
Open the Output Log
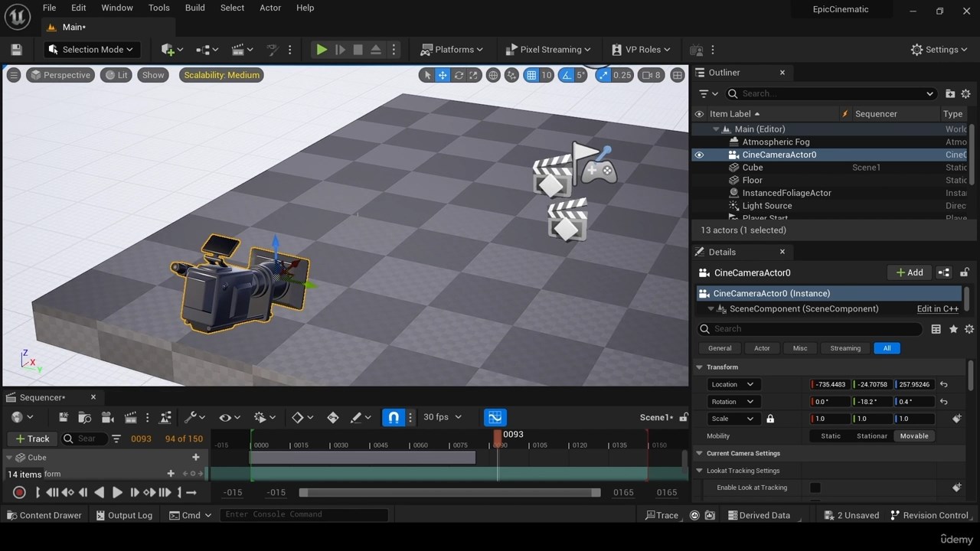click(x=124, y=515)
